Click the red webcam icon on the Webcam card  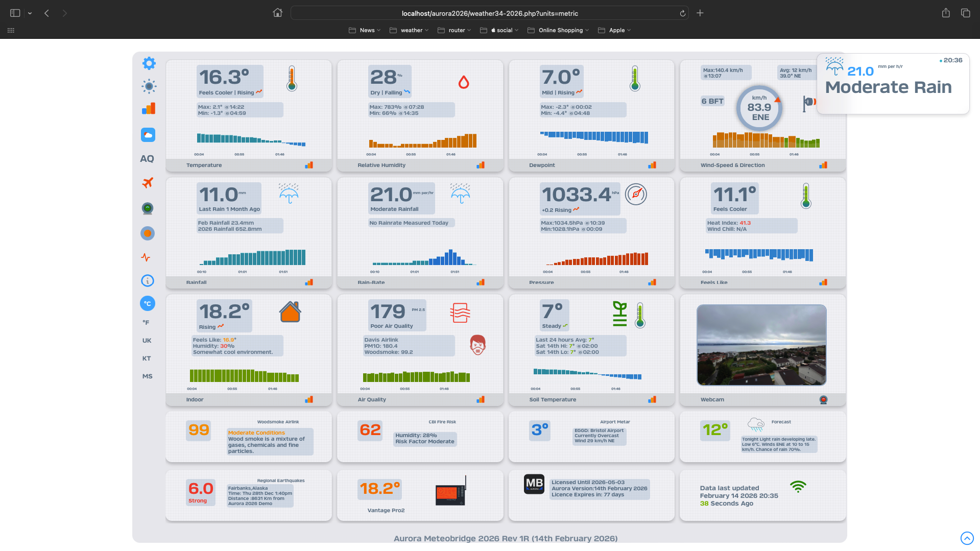(823, 399)
